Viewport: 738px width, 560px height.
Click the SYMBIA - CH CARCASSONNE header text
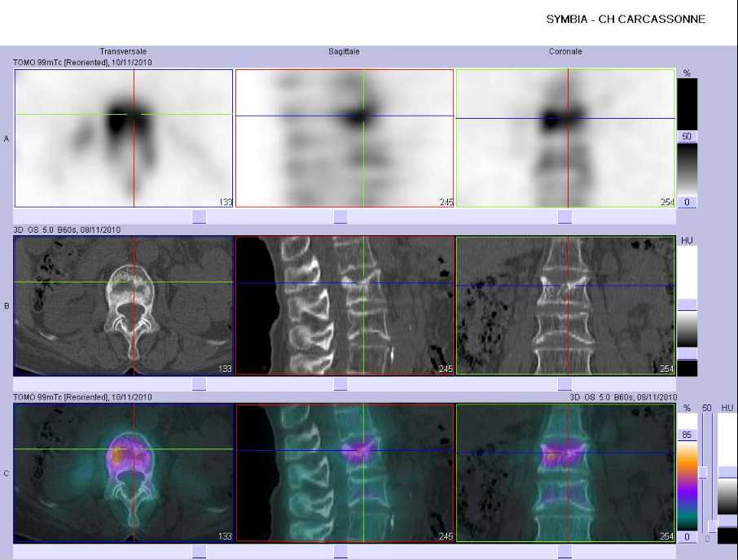[x=626, y=20]
